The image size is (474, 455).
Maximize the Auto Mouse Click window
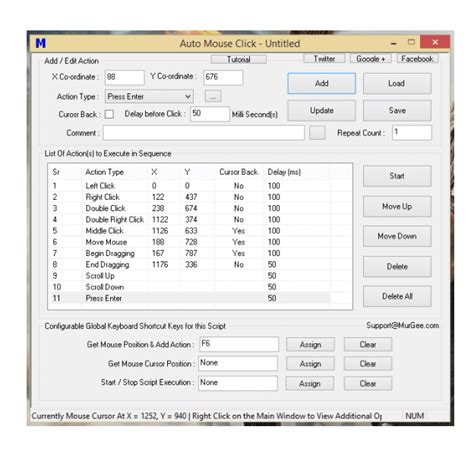coord(411,42)
